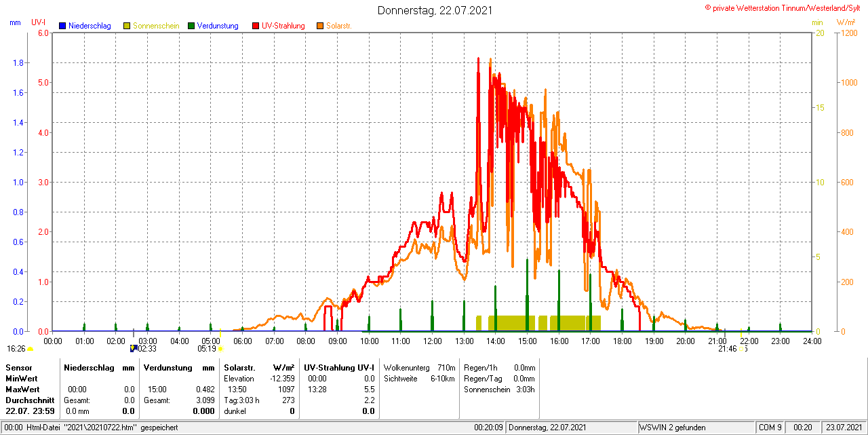
Task: Click the 12:00 label on the time axis
Action: (x=432, y=341)
